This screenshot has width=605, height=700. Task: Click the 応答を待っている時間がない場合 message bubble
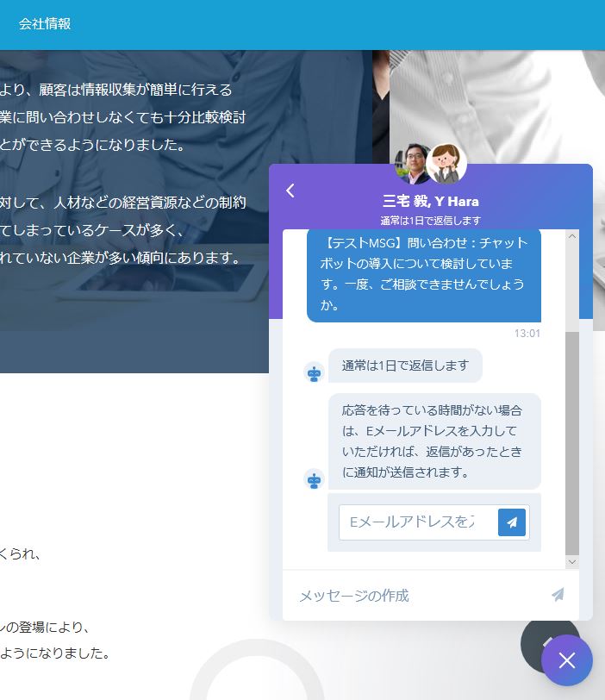click(x=433, y=441)
